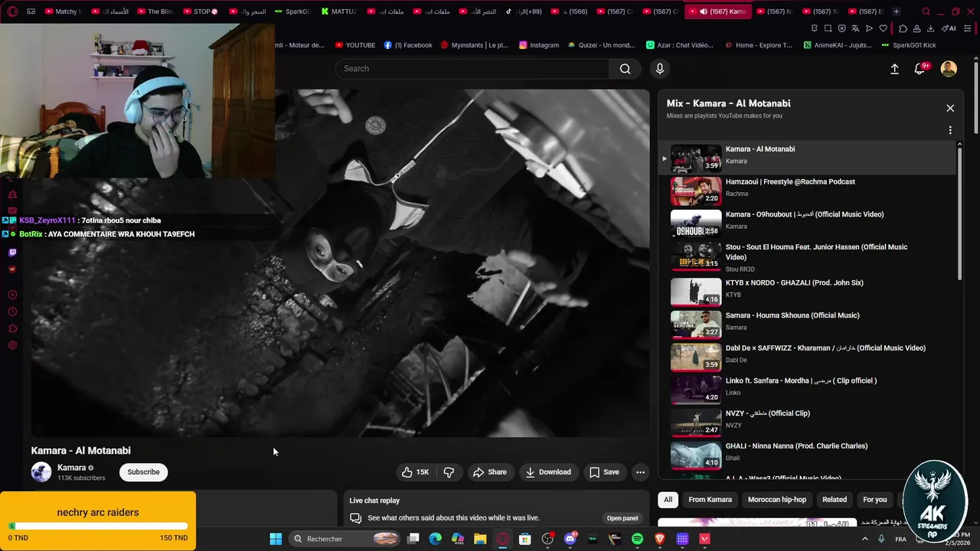Close the Mix playlist panel
The height and width of the screenshot is (551, 980).
tap(950, 108)
